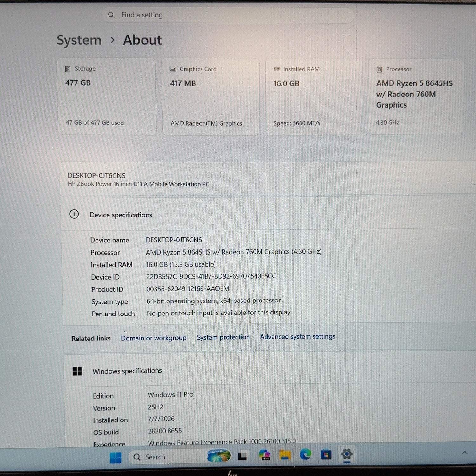Image resolution: width=476 pixels, height=476 pixels.
Task: Go back to System in the breadcrumb
Action: pyautogui.click(x=79, y=40)
